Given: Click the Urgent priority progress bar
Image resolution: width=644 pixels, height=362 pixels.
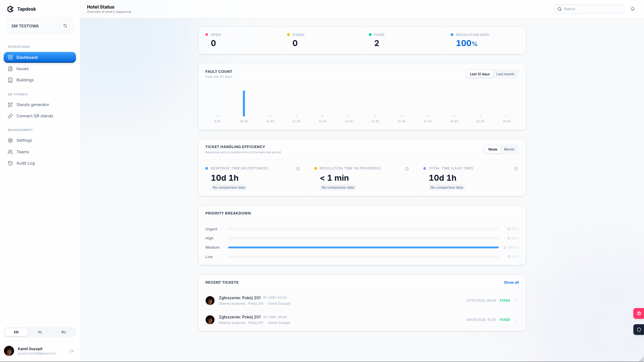Looking at the screenshot, I should tap(363, 229).
